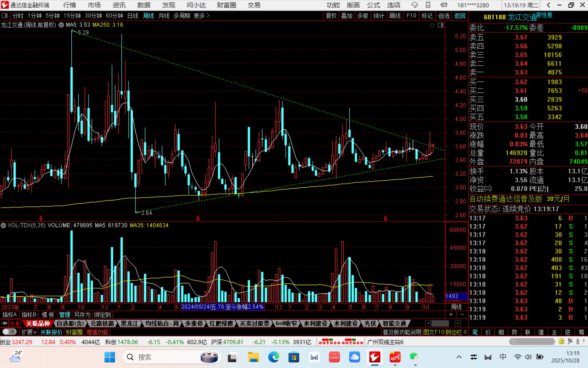
Task: Click the 返回 button
Action: [x=459, y=15]
